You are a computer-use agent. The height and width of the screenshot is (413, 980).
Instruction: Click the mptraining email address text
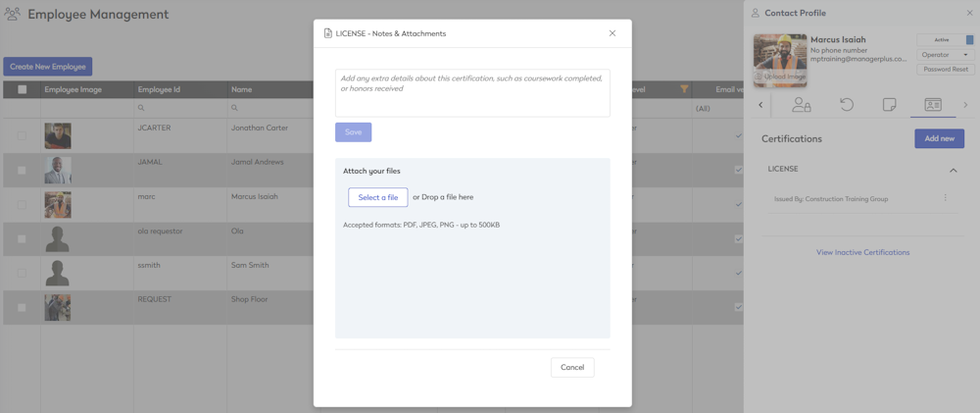point(858,60)
